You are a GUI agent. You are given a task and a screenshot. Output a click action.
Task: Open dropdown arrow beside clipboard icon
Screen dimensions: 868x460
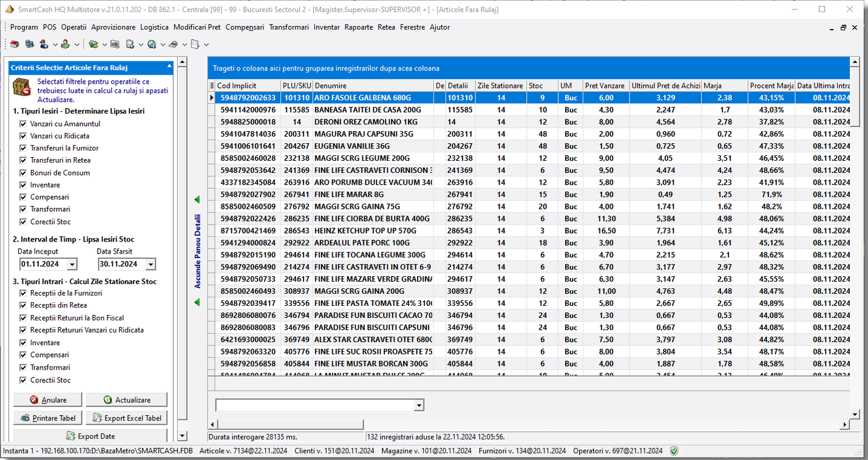141,44
